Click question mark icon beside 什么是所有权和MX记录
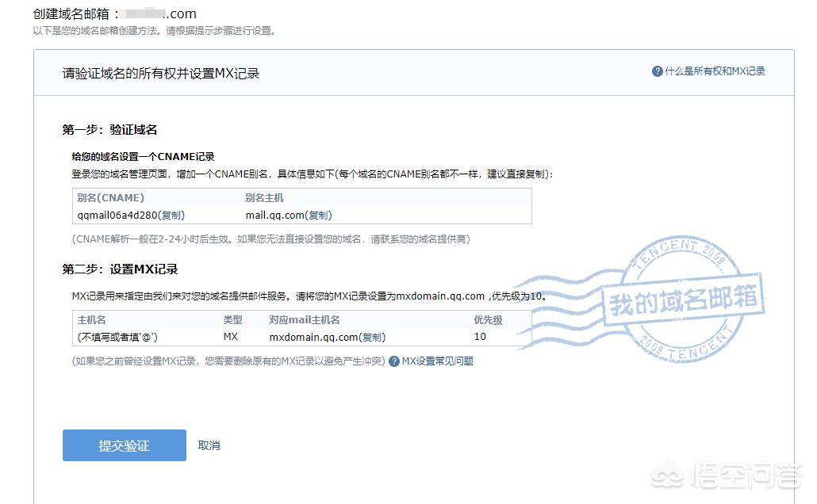Viewport: 817px width, 504px height. pos(657,71)
